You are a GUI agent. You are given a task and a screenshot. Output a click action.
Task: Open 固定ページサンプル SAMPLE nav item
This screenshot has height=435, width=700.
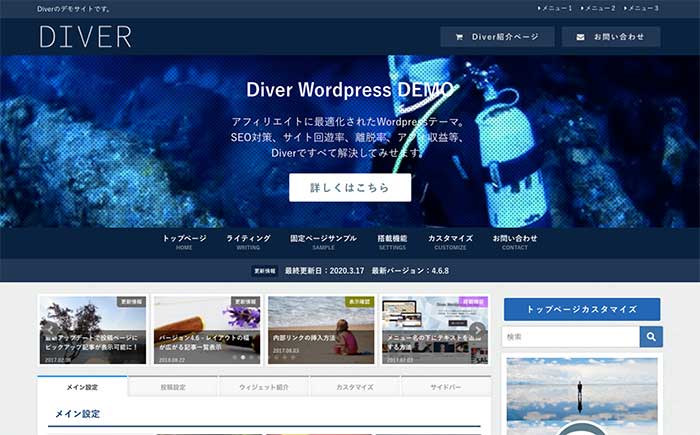pos(324,242)
